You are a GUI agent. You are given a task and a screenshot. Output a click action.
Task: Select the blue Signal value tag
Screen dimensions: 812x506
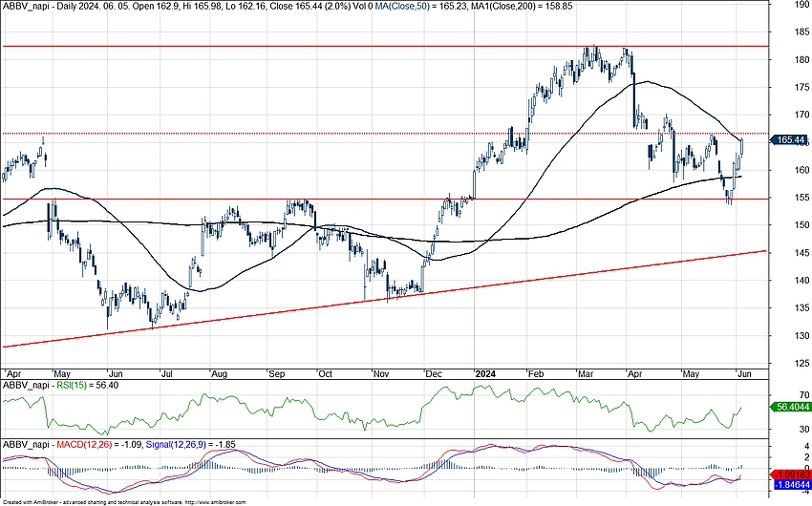(x=789, y=486)
